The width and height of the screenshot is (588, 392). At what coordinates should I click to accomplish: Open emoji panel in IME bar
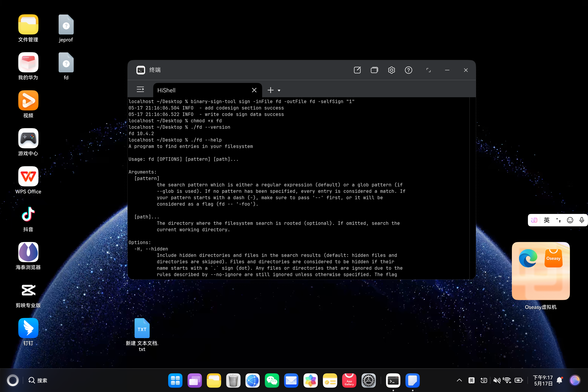coord(570,220)
